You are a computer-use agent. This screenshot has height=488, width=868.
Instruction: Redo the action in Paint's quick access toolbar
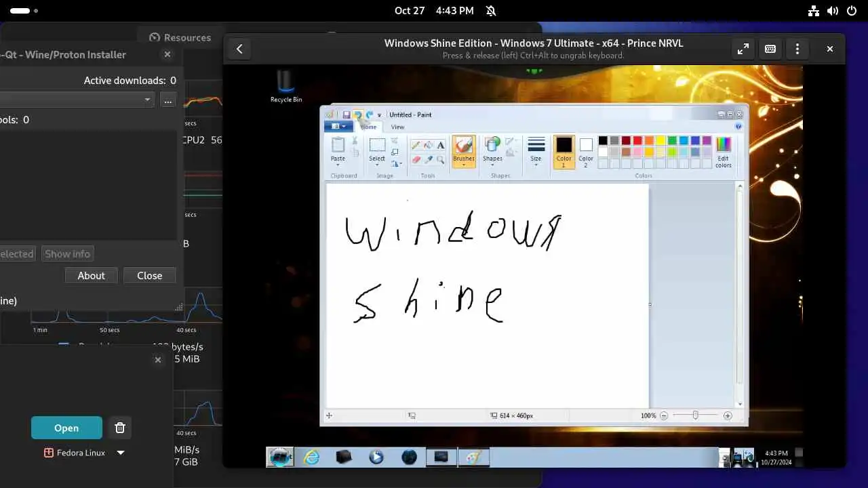[x=370, y=115]
